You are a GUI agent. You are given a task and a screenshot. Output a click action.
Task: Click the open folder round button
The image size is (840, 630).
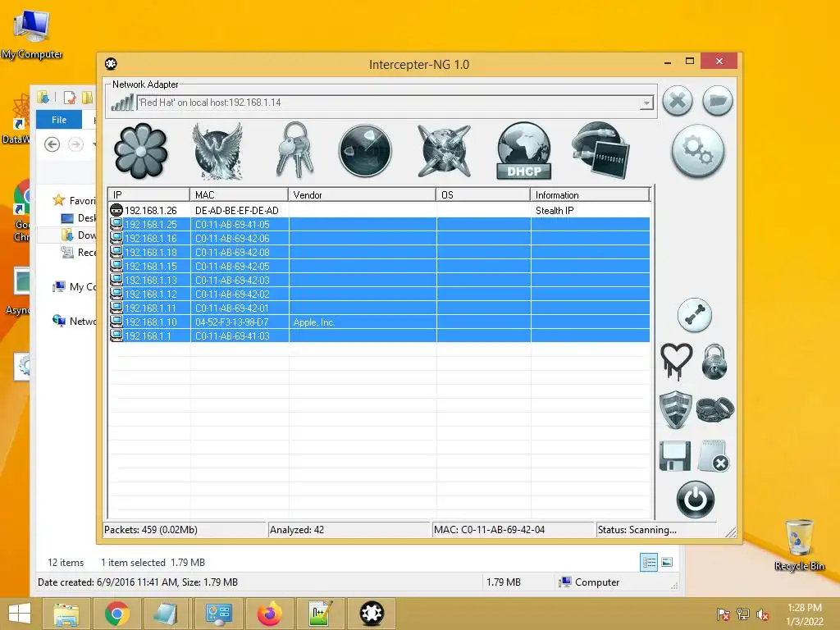718,100
